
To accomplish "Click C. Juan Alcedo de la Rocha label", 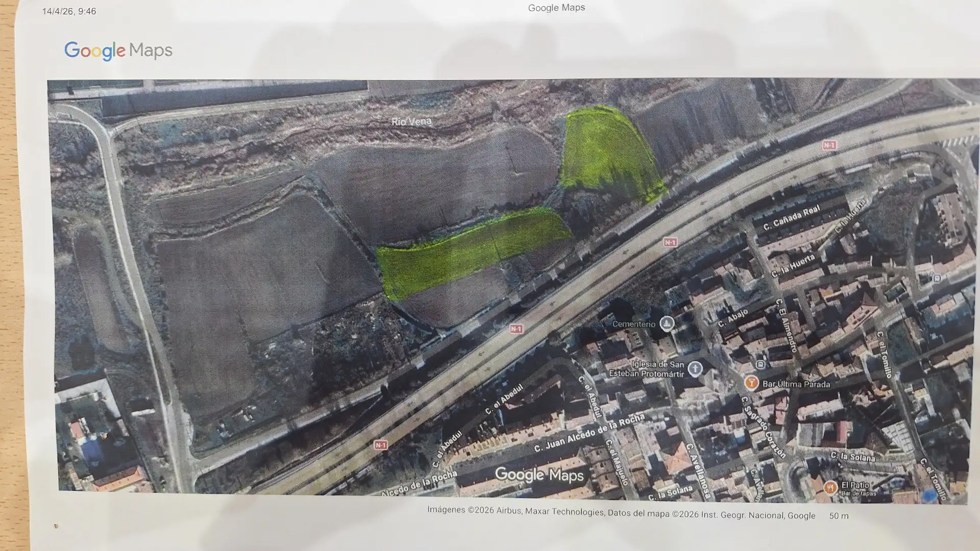I will point(590,433).
